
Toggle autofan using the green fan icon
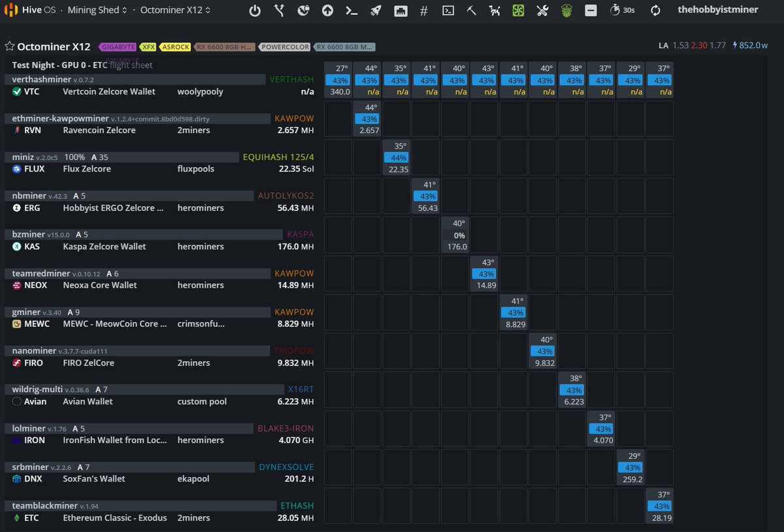pyautogui.click(x=517, y=10)
